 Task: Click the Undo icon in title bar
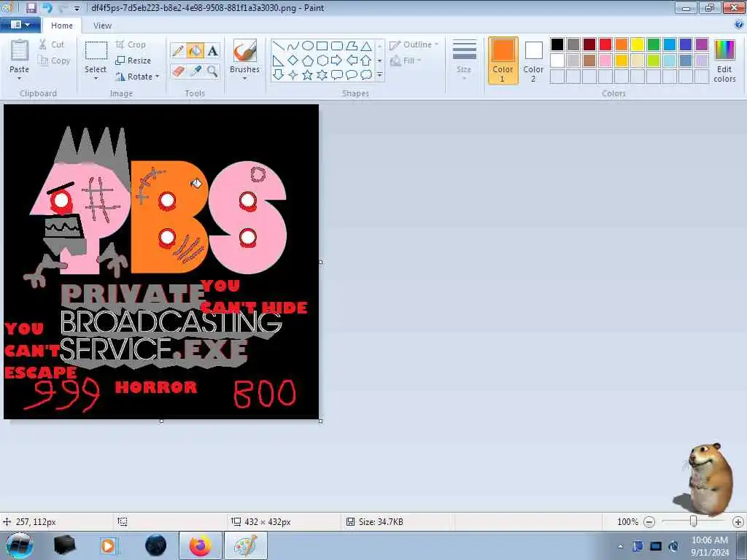coord(47,7)
